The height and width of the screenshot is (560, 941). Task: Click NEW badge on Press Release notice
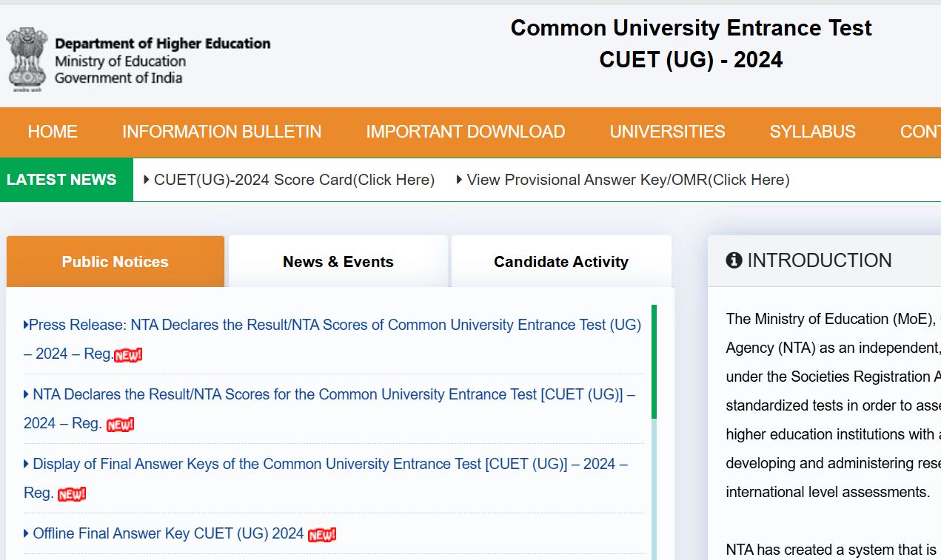(128, 354)
